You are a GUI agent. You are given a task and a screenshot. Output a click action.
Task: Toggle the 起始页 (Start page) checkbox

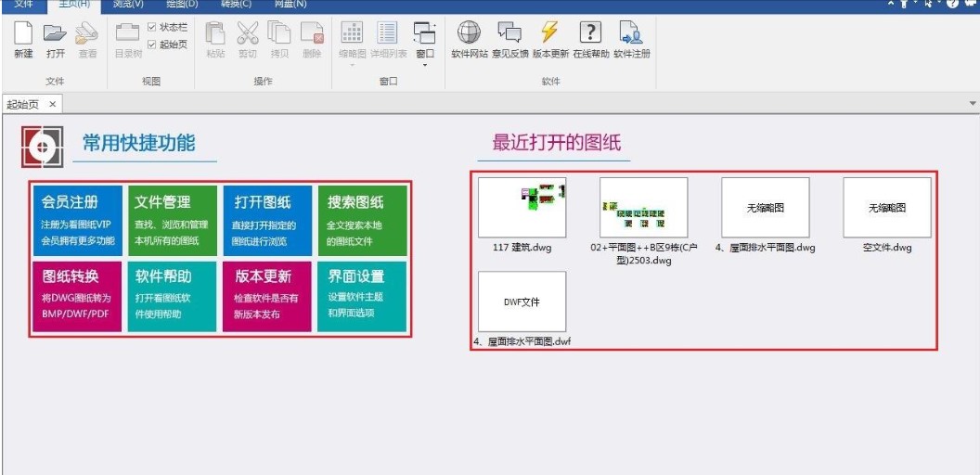tap(152, 45)
